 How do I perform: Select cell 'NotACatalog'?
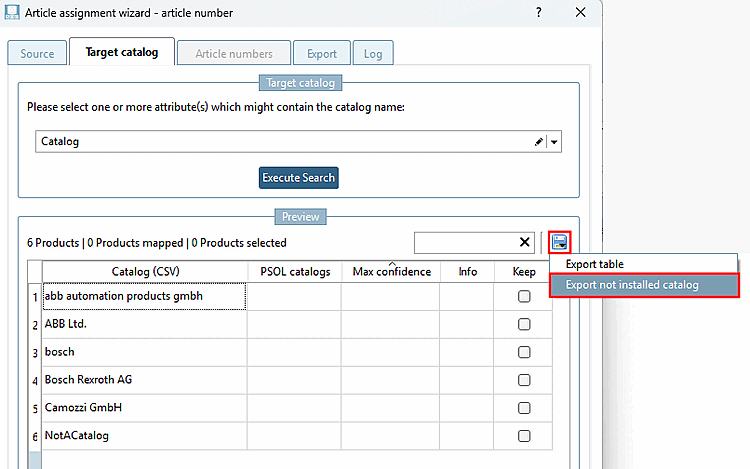click(144, 436)
